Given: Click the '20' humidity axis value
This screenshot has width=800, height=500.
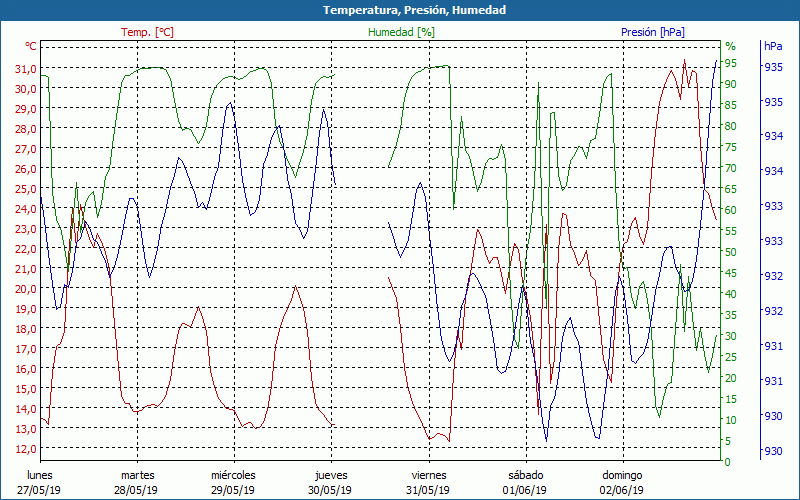Looking at the screenshot, I should coord(731,378).
